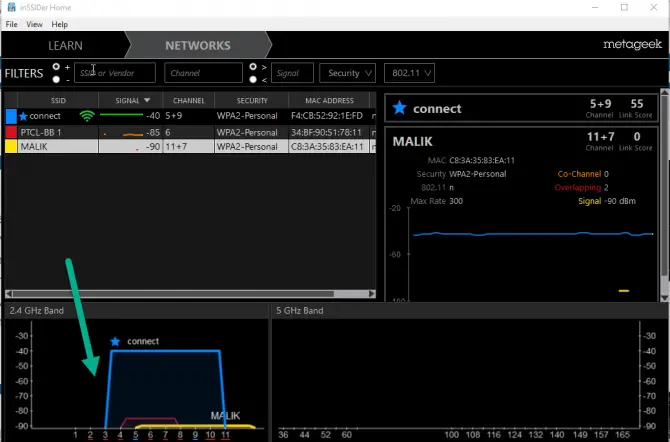Click the Co-Channel label

point(579,174)
